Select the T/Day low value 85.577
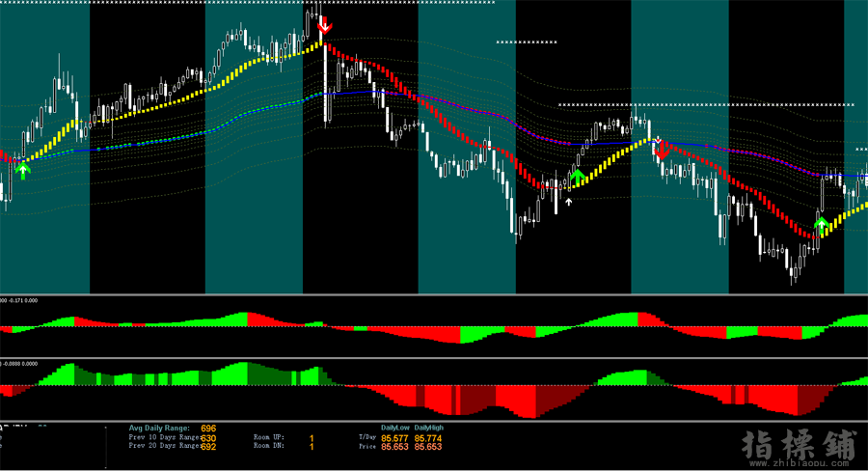868x471 pixels. (393, 438)
